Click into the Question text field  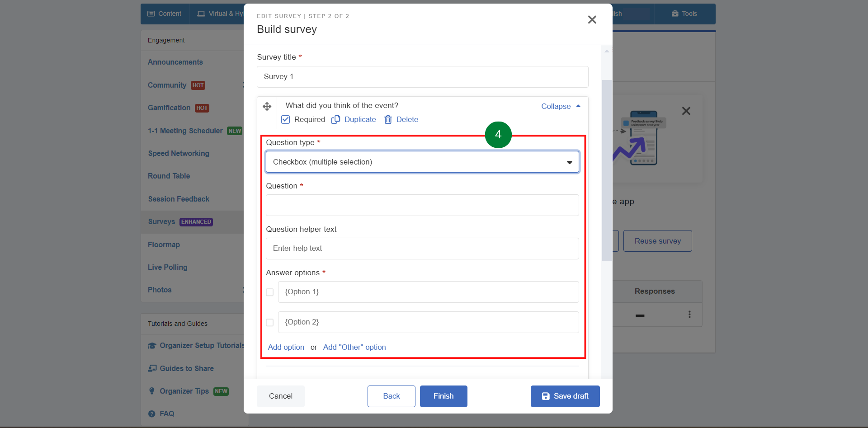[x=422, y=206]
